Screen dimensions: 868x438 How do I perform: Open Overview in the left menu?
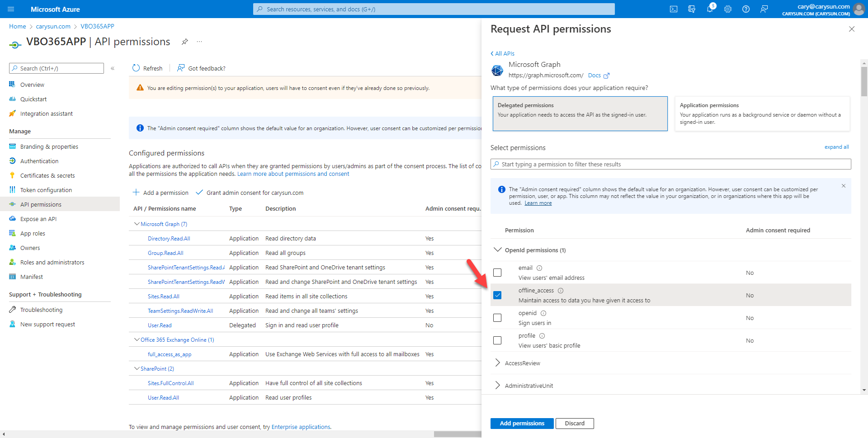pos(32,85)
